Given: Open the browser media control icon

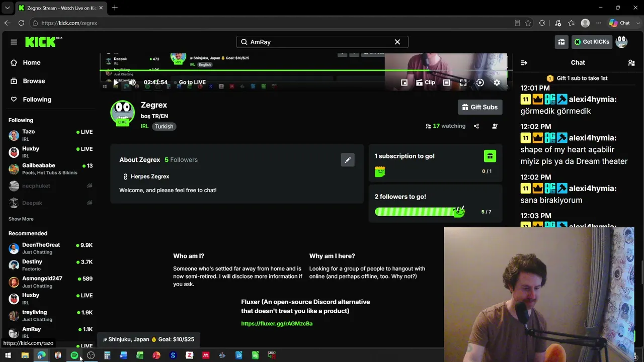Looking at the screenshot, I should (558, 23).
